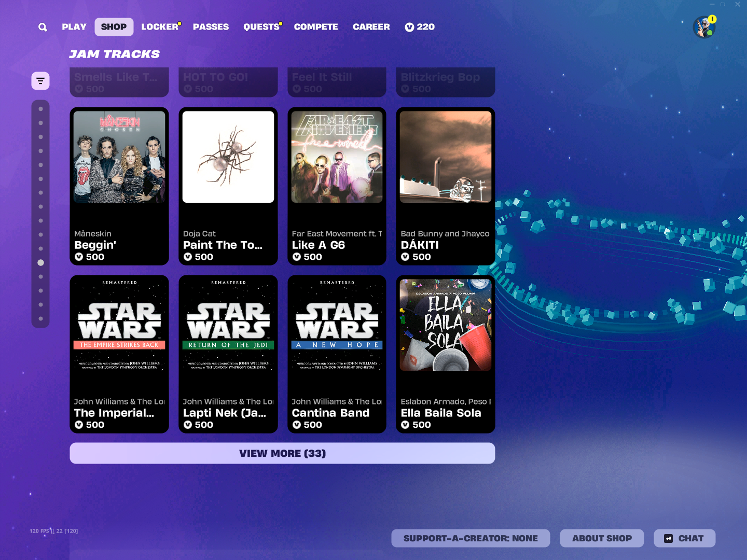Click the Far East Movement ft. artist name
The image size is (747, 560).
pyautogui.click(x=337, y=234)
